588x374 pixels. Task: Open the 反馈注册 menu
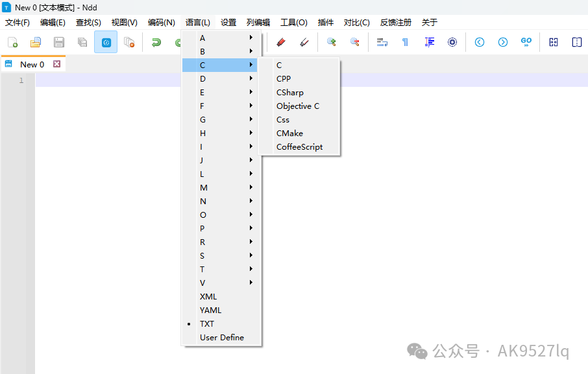[396, 23]
